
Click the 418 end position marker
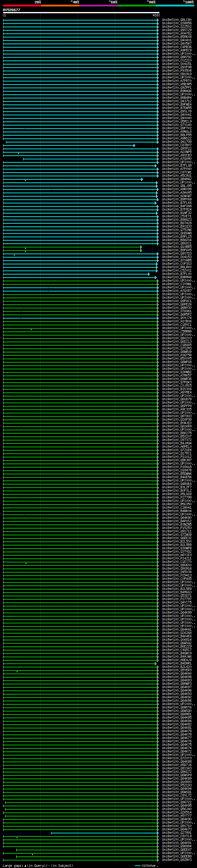[155, 15]
